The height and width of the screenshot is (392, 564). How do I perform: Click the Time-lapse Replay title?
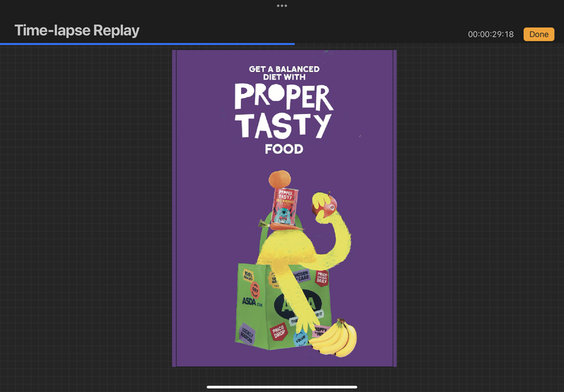click(x=77, y=31)
